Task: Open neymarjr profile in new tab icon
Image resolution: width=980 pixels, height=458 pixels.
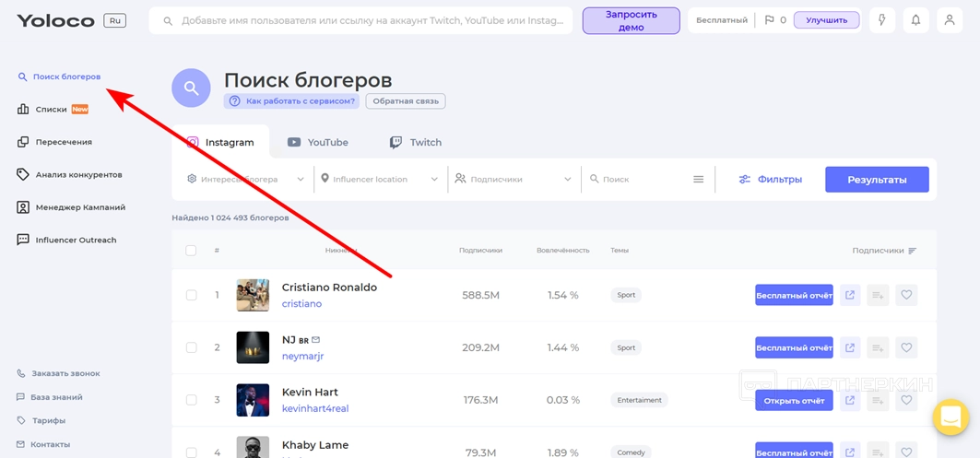Action: tap(850, 347)
